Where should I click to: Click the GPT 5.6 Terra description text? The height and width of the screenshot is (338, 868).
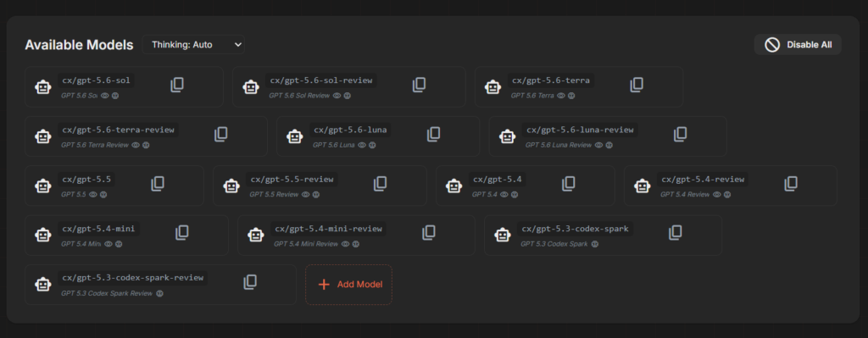pyautogui.click(x=532, y=96)
